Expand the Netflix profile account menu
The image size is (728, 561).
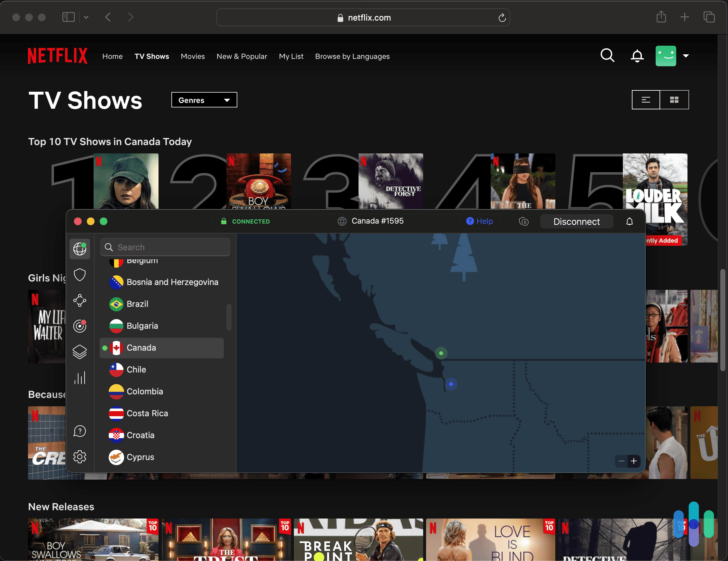(686, 56)
